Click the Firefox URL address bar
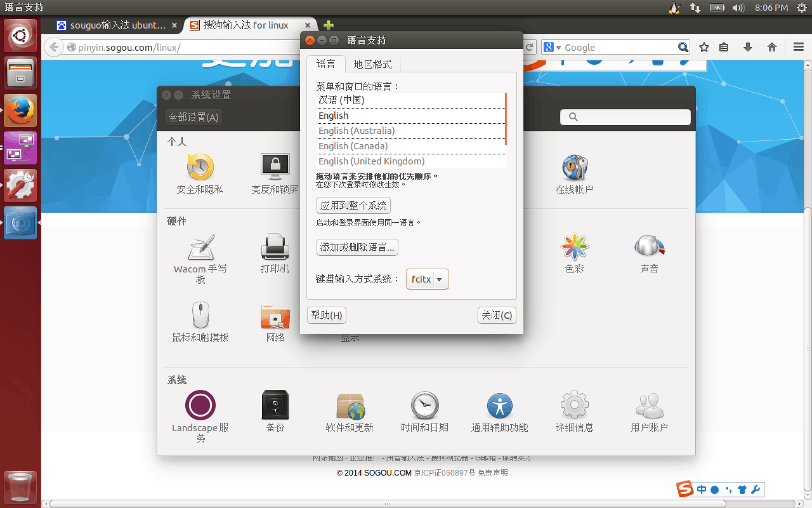Image resolution: width=812 pixels, height=508 pixels. click(x=182, y=47)
